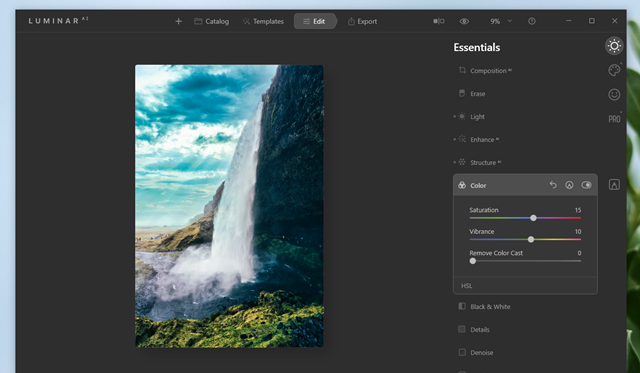The image size is (640, 373).
Task: Open the Export tab
Action: [362, 21]
